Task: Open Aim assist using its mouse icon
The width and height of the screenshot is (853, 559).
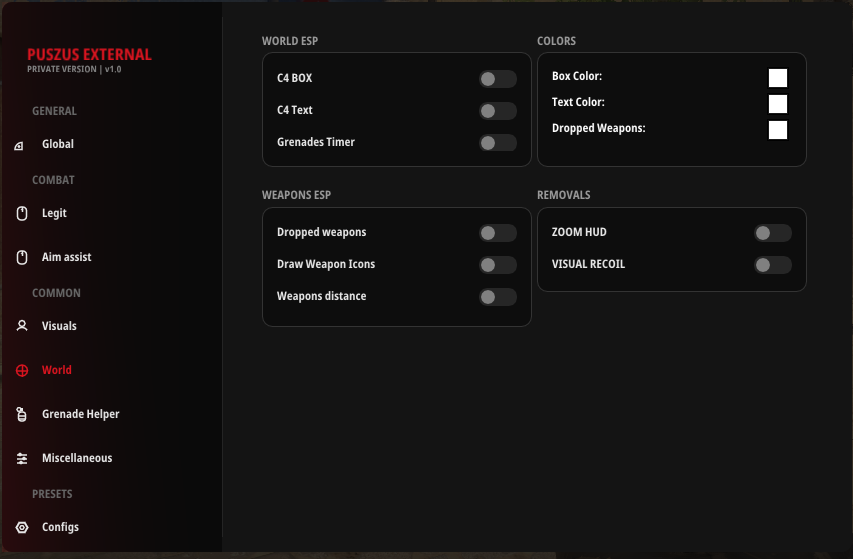Action: click(22, 257)
